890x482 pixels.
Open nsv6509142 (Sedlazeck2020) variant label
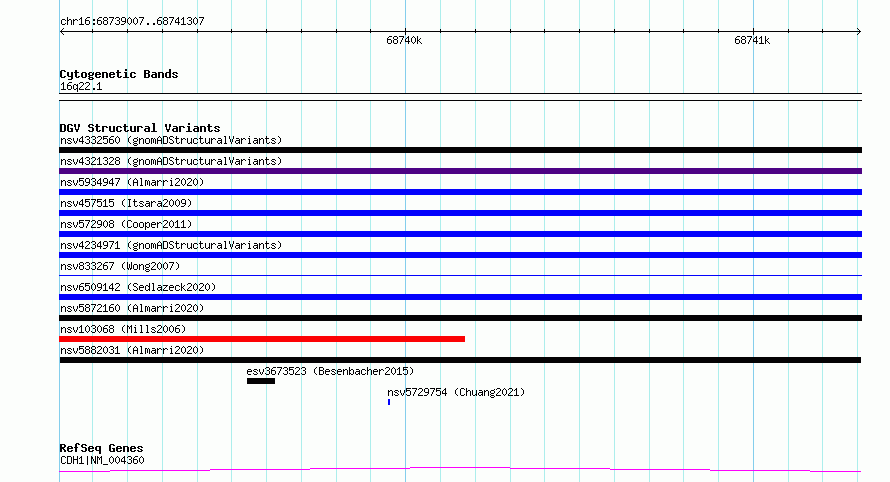tap(138, 287)
